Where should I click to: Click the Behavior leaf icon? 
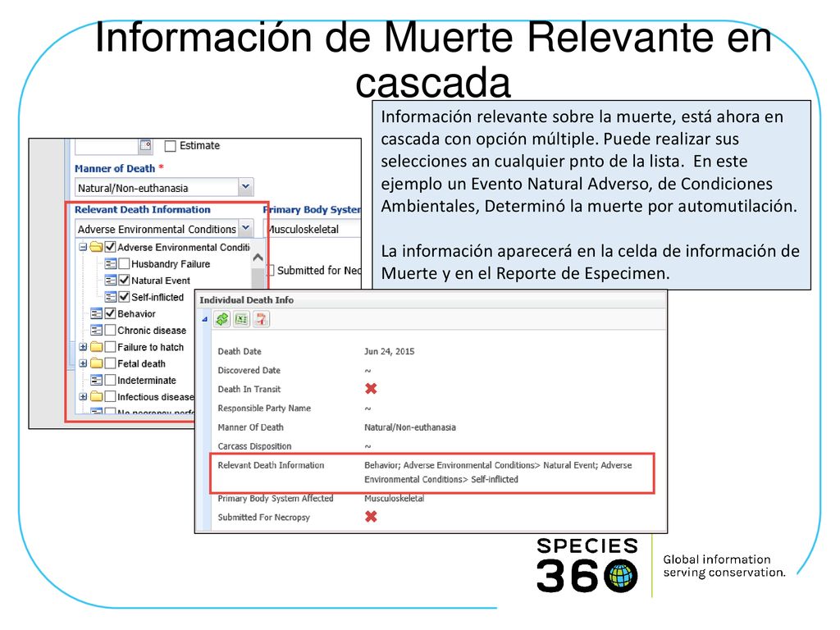click(x=97, y=313)
